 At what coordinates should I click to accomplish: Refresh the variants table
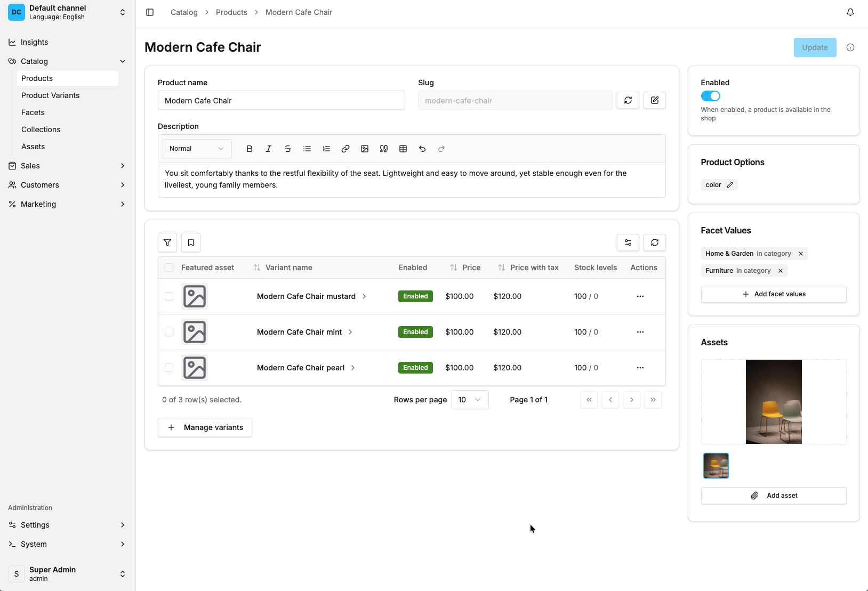pyautogui.click(x=655, y=242)
